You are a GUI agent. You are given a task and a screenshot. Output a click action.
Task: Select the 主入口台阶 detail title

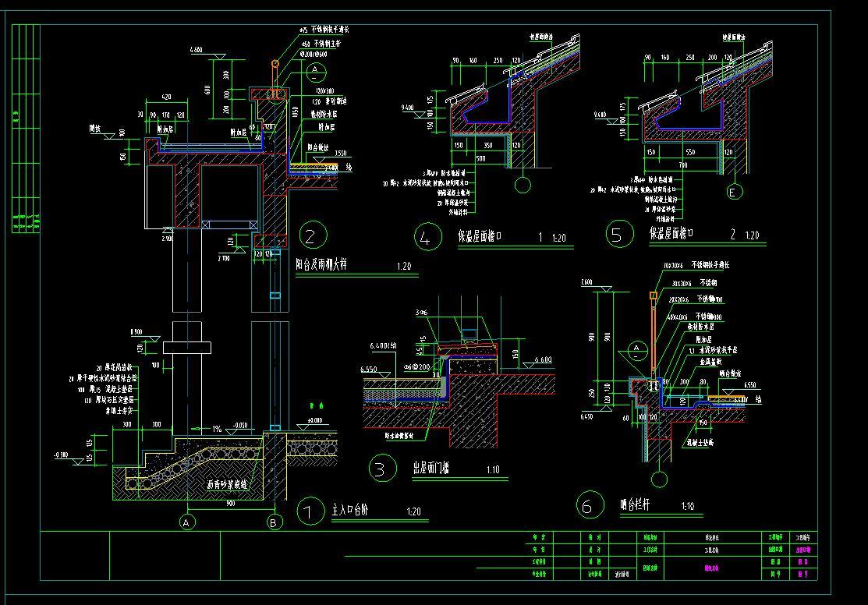pos(350,510)
